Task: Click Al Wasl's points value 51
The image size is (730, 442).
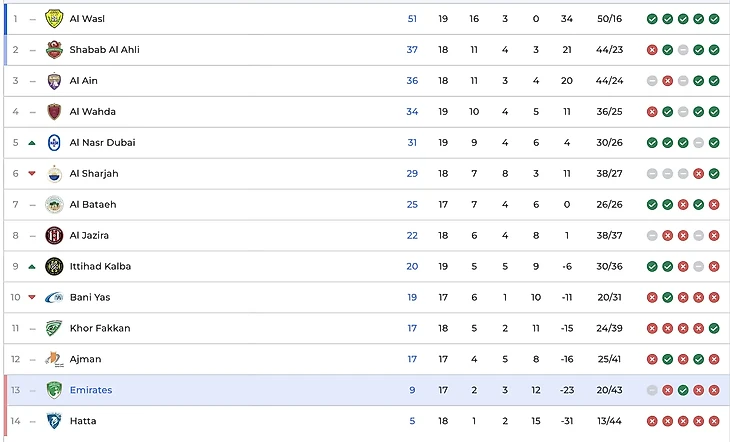Action: click(412, 18)
